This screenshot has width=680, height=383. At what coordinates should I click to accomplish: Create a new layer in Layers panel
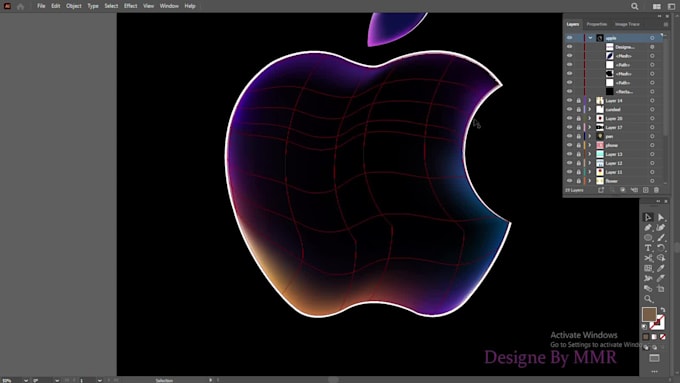pyautogui.click(x=645, y=190)
